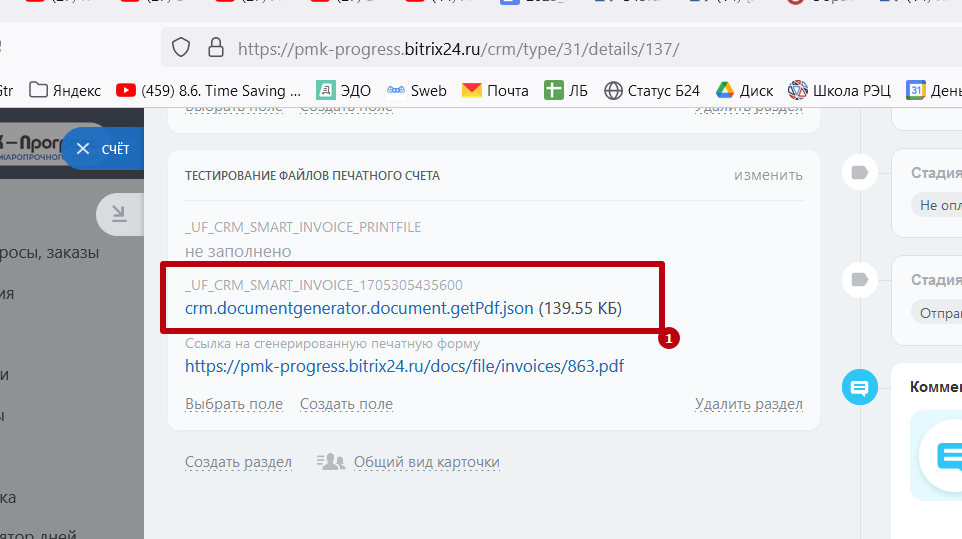The image size is (962, 539).
Task: Click the shield tracking protection icon
Action: (x=181, y=48)
